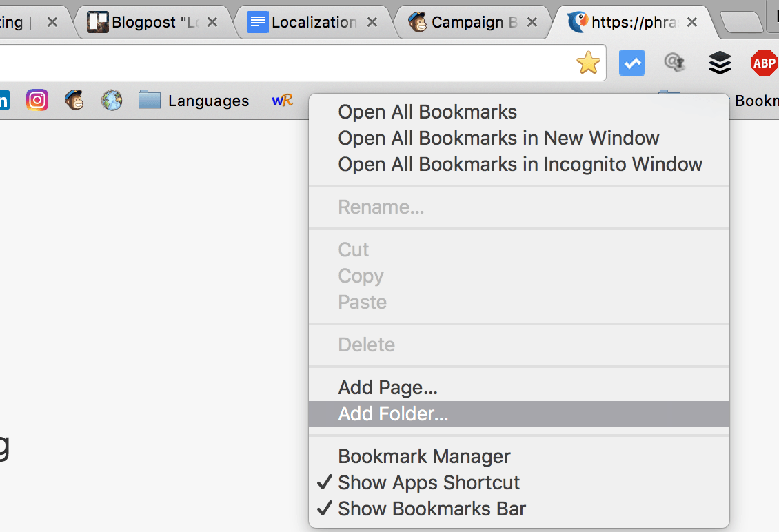This screenshot has width=779, height=532.
Task: Click the email address extension icon
Action: (x=674, y=63)
